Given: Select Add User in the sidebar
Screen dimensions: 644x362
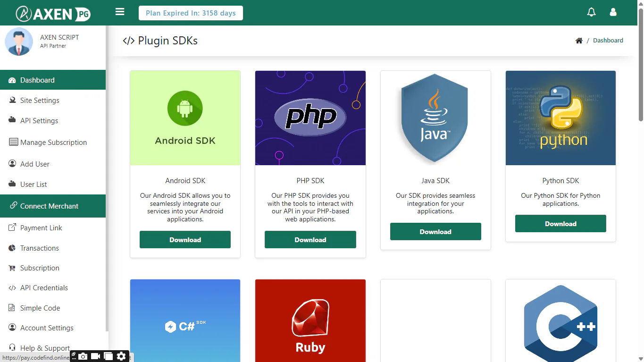Looking at the screenshot, I should click(53, 164).
